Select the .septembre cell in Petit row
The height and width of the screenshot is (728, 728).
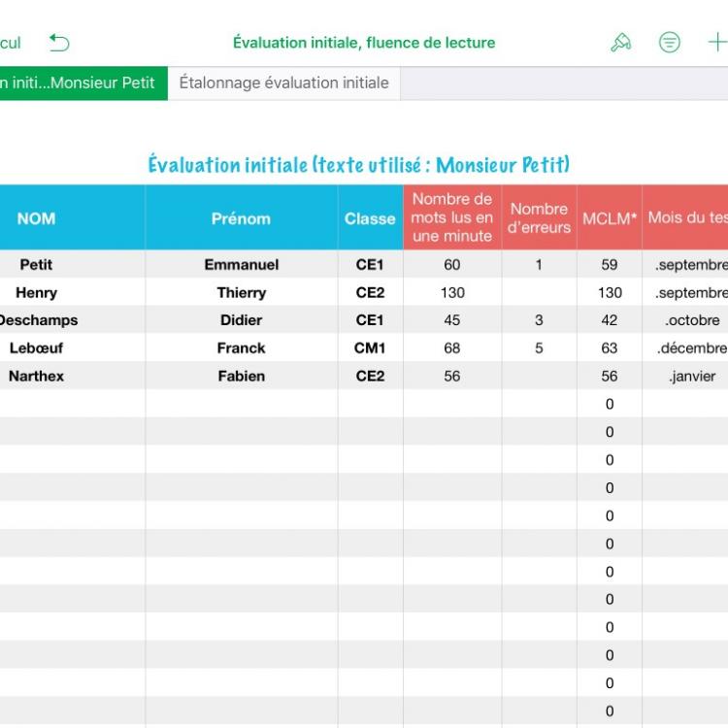pyautogui.click(x=685, y=264)
